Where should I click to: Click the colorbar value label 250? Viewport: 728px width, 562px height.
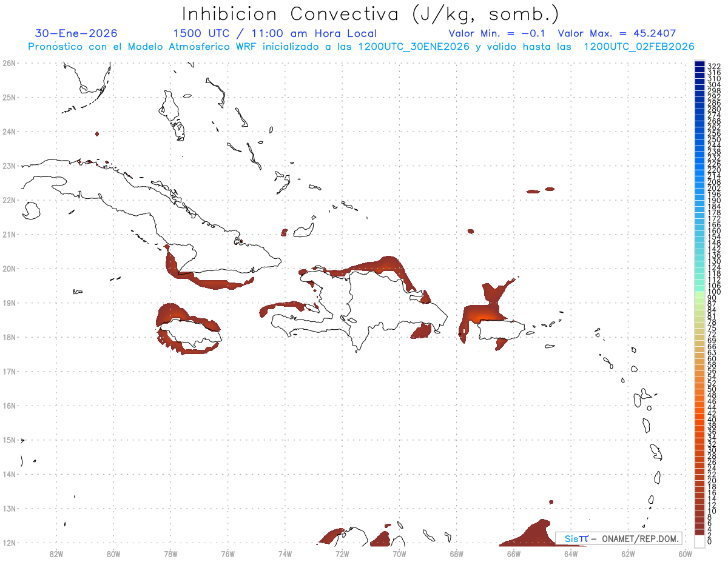tap(714, 139)
